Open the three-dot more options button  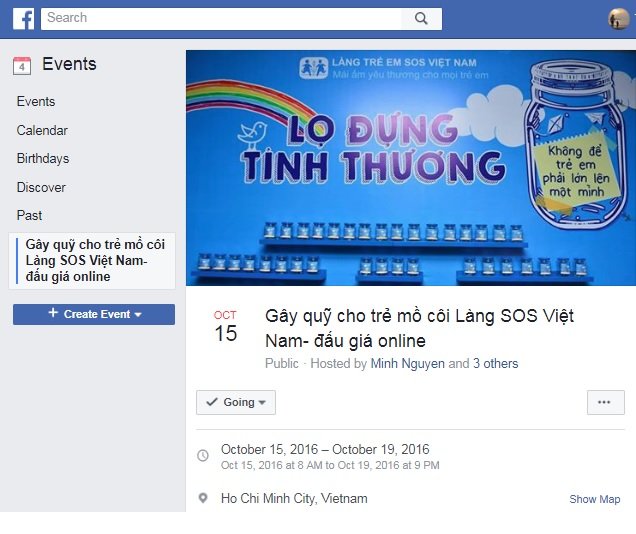point(606,402)
